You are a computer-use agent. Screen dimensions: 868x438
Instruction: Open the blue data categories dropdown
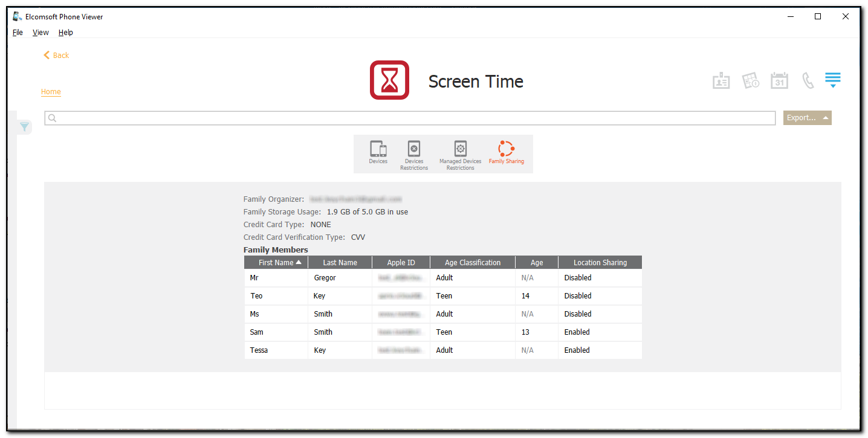(x=833, y=79)
